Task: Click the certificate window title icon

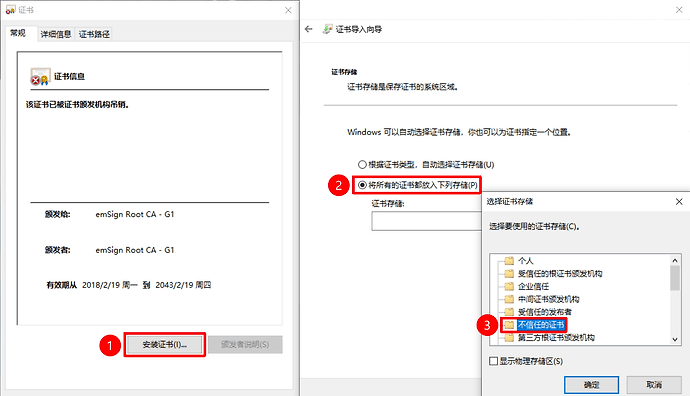Action: coord(10,10)
